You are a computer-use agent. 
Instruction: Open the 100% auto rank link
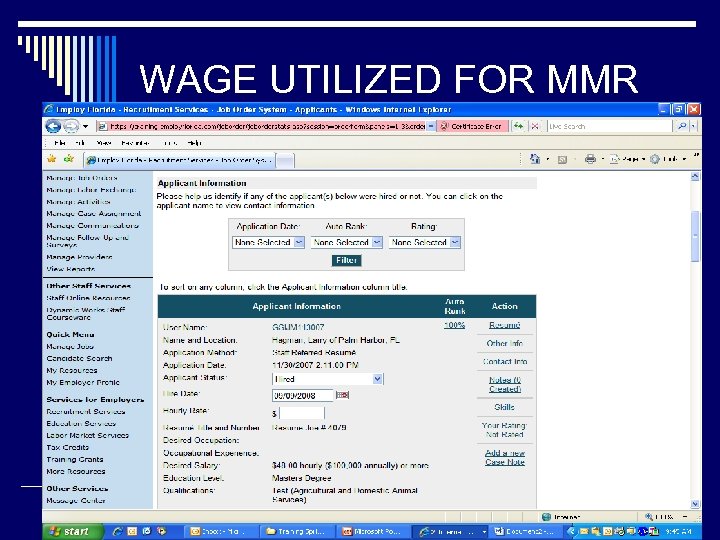pyautogui.click(x=455, y=325)
